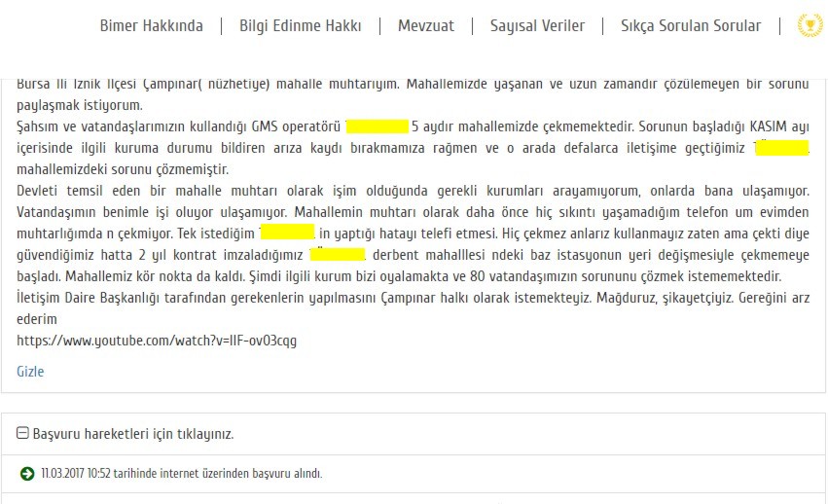Collapse the Başvuru hareketleri minus icon
This screenshot has height=504, width=828.
pos(22,433)
